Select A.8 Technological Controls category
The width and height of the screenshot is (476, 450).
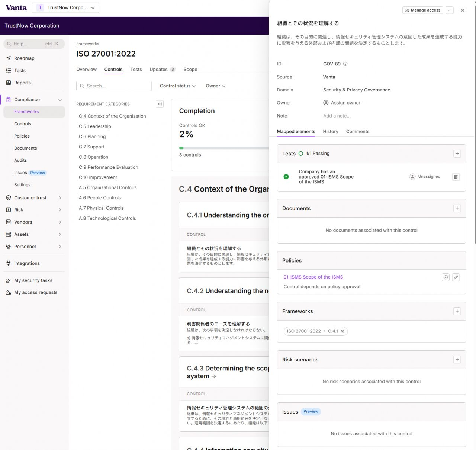point(107,219)
